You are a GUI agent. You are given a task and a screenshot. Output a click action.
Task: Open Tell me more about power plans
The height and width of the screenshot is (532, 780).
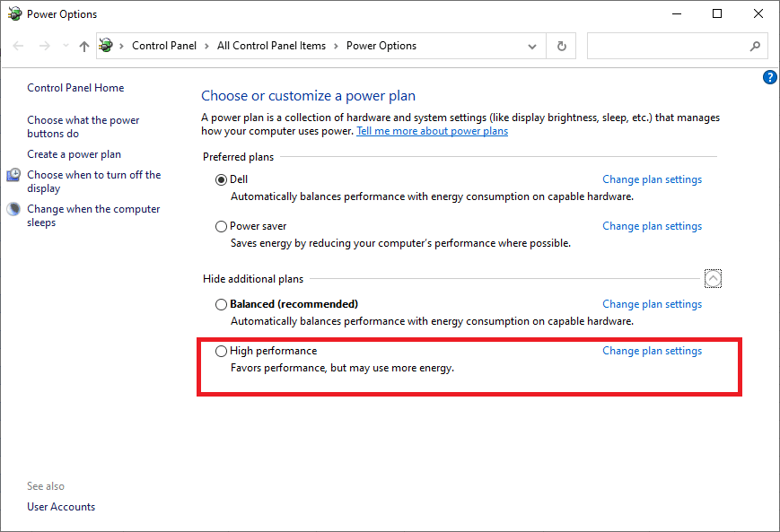(x=432, y=131)
